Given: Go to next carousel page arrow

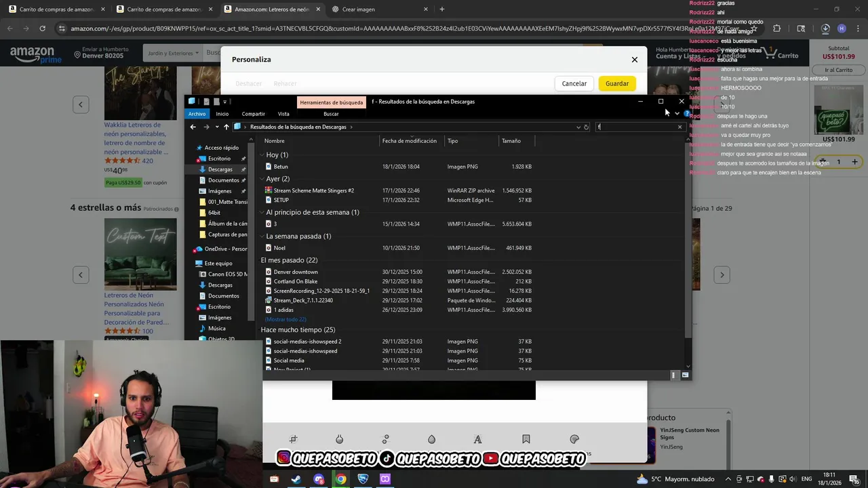Looking at the screenshot, I should [x=722, y=274].
